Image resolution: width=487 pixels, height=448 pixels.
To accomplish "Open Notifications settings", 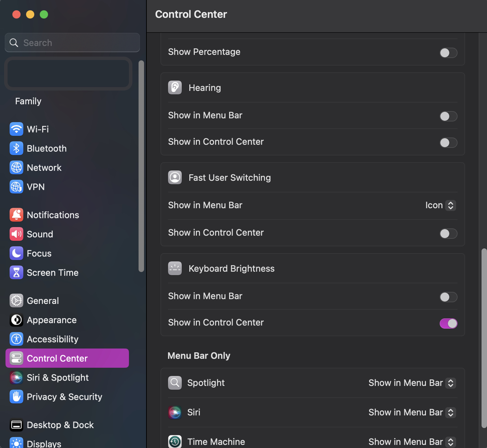I will click(x=67, y=215).
